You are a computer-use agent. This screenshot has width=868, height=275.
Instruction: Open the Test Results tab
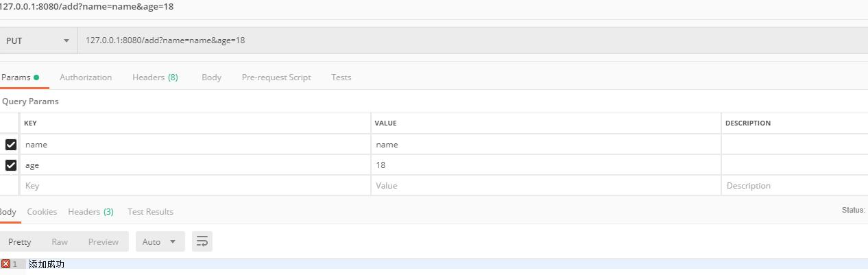(150, 212)
